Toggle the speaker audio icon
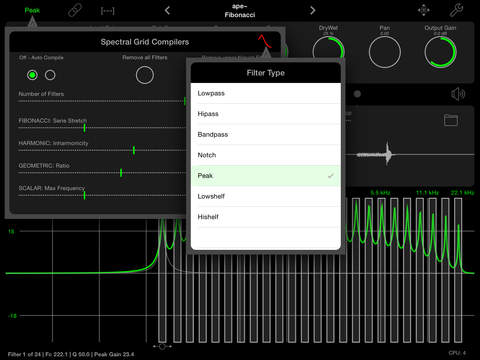Image resolution: width=480 pixels, height=360 pixels. (x=458, y=94)
